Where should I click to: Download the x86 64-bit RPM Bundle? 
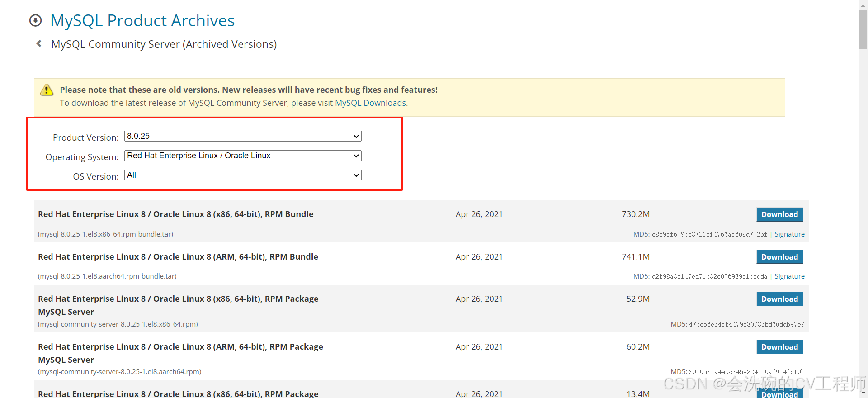780,214
